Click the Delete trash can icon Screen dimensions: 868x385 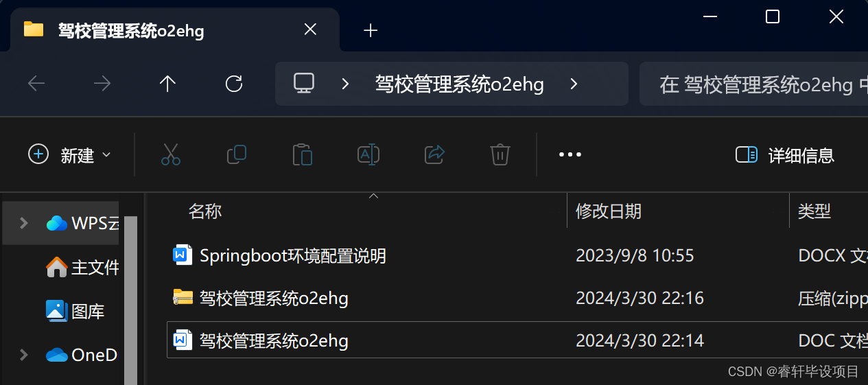(x=500, y=154)
